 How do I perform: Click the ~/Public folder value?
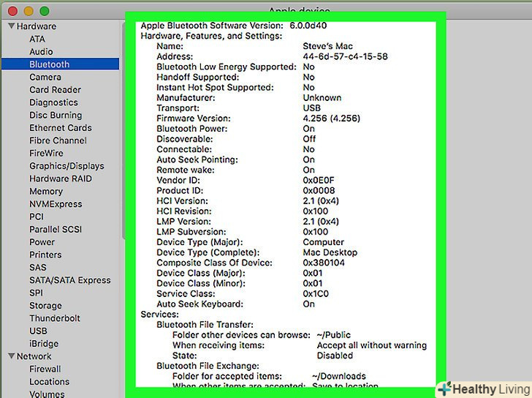coord(333,335)
